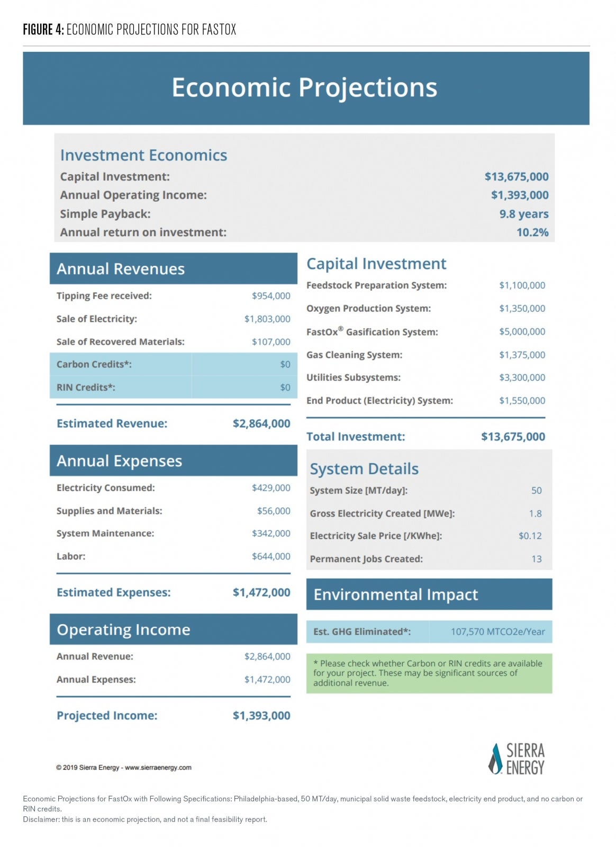616x847 pixels.
Task: Select the 'RIN Credits*:' label
Action: click(86, 388)
